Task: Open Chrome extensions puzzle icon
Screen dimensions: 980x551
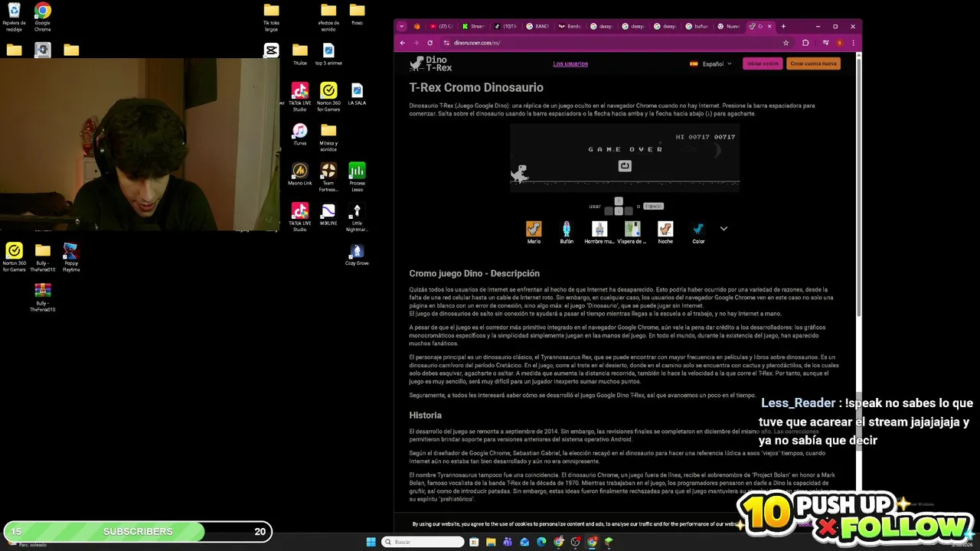Action: (x=805, y=43)
